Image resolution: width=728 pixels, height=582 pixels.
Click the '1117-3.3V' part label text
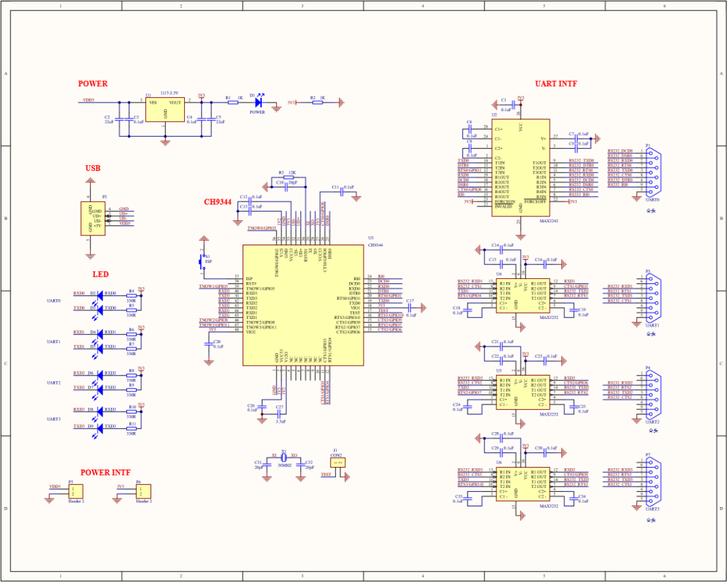(x=170, y=93)
